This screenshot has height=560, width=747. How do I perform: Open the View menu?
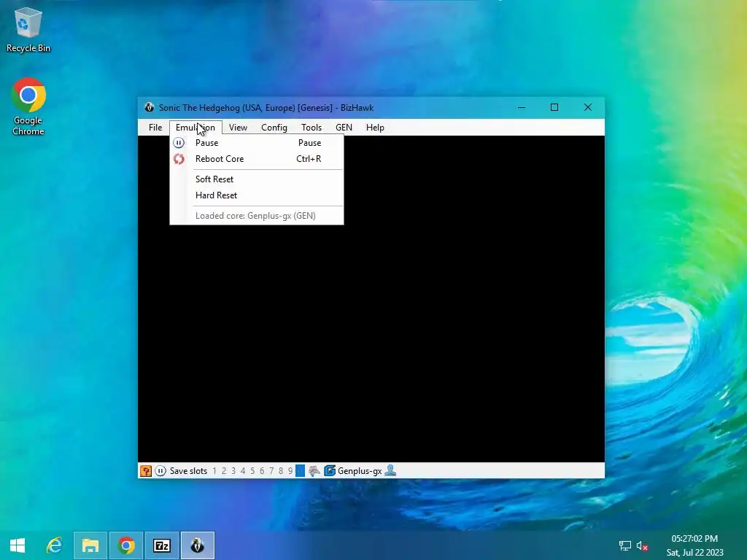pos(238,127)
